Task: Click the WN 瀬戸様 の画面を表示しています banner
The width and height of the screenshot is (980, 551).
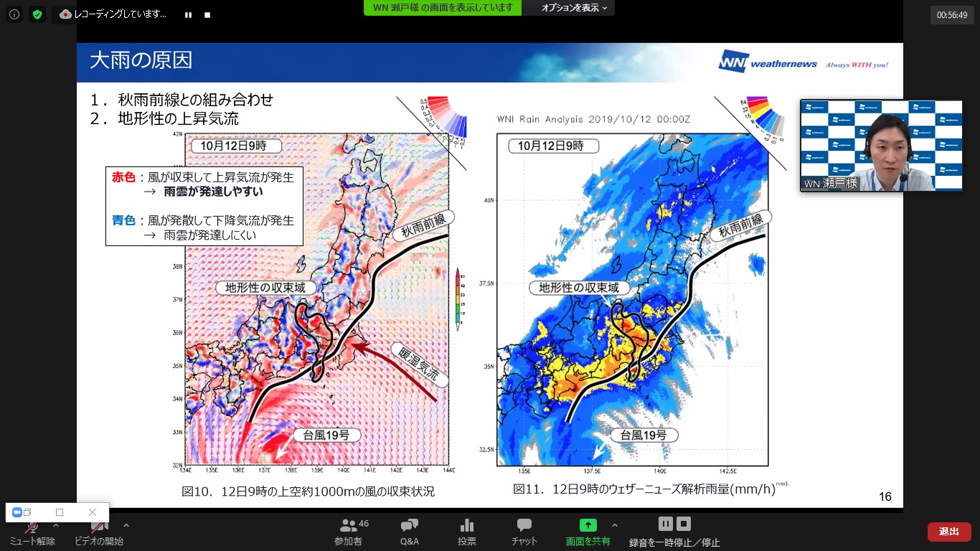Action: tap(443, 8)
